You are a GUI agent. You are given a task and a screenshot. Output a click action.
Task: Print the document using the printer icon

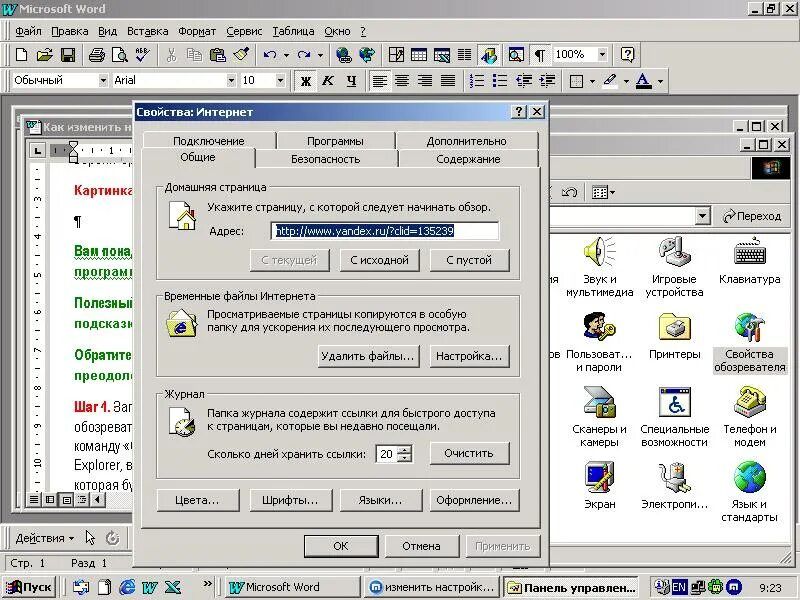tap(96, 55)
